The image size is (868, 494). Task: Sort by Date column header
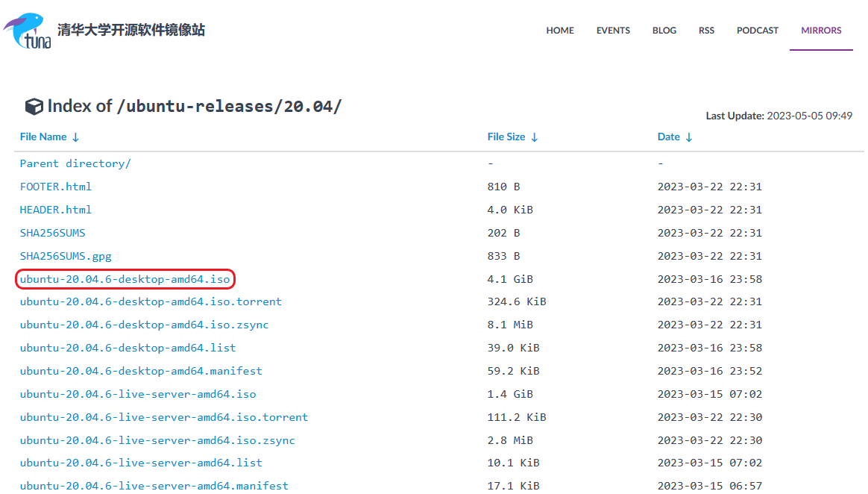[668, 137]
